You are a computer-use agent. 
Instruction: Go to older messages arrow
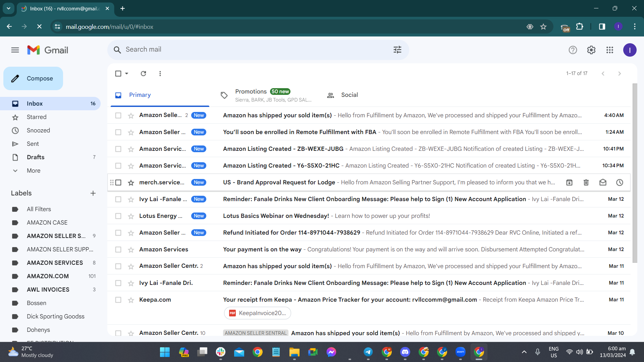click(x=620, y=73)
